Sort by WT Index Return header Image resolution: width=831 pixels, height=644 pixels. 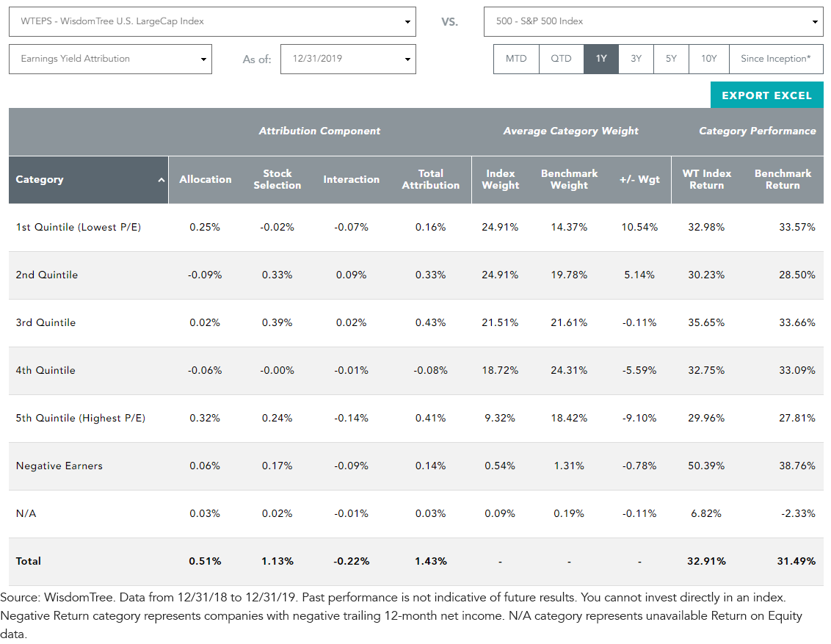point(706,180)
